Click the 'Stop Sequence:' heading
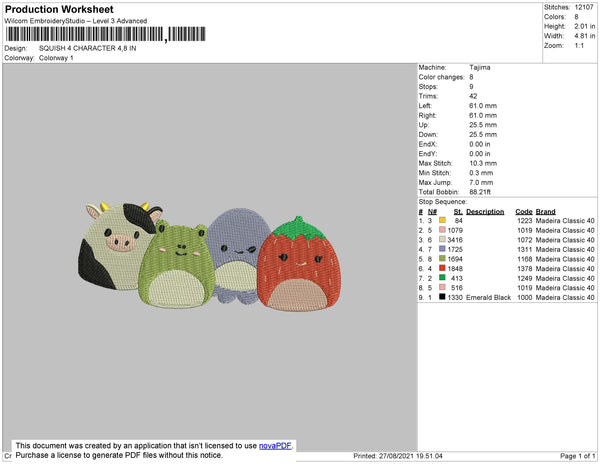The width and height of the screenshot is (600, 464). [443, 202]
